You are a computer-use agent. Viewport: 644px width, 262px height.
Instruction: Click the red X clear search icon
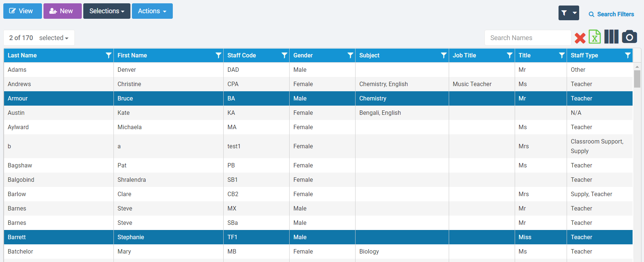pos(580,38)
